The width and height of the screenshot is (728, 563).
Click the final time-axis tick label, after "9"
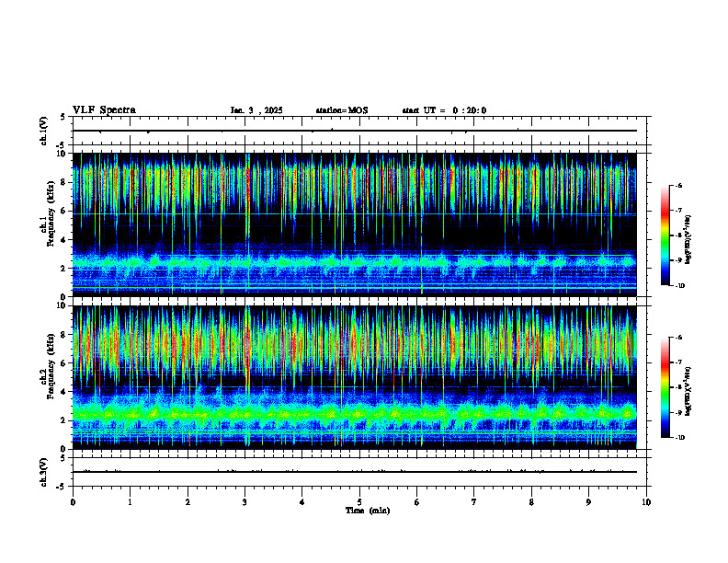[x=646, y=502]
